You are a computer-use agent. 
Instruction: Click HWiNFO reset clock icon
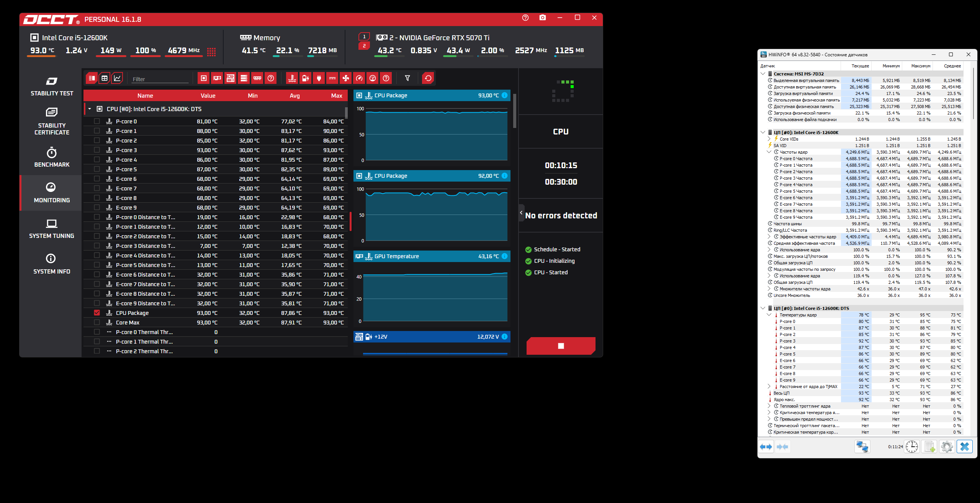(911, 447)
